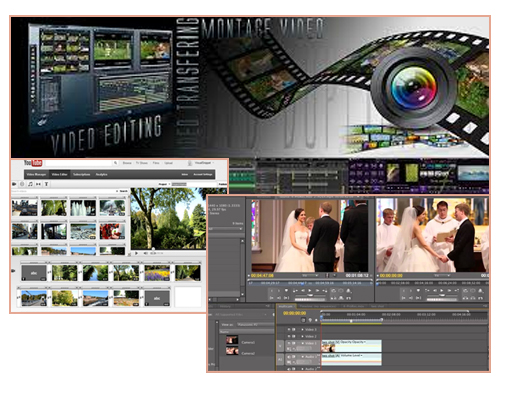Screen dimensions: 508x397
Task: Select the Camera1 clip thumbnail
Action: click(232, 340)
